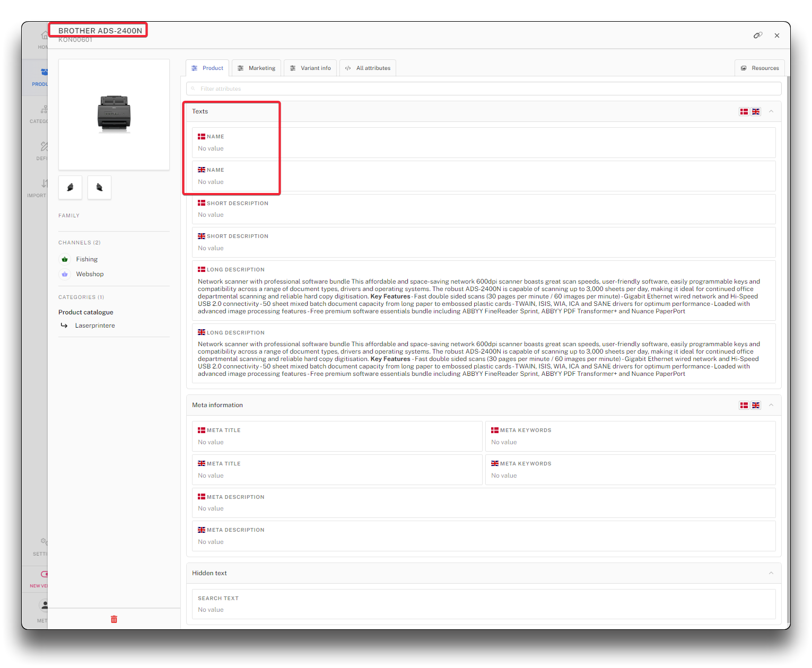Click the Fishing channel basket icon
The image size is (812, 668).
point(65,259)
